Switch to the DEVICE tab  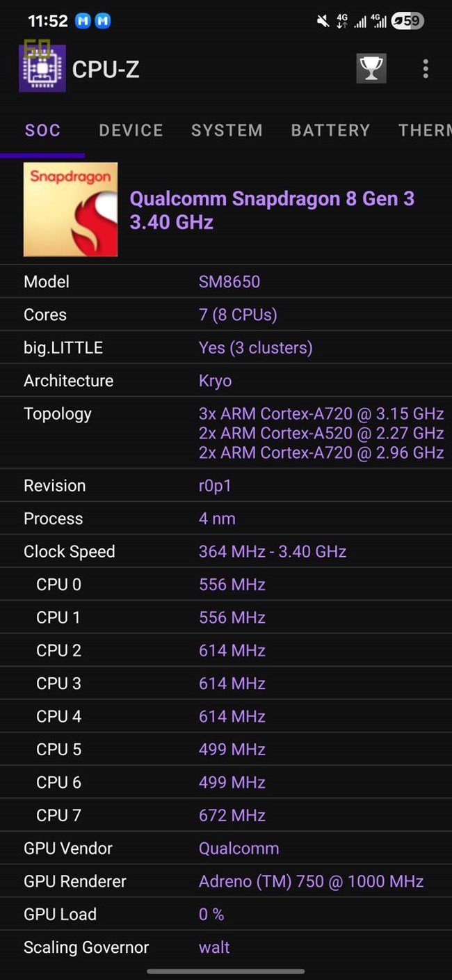click(131, 130)
